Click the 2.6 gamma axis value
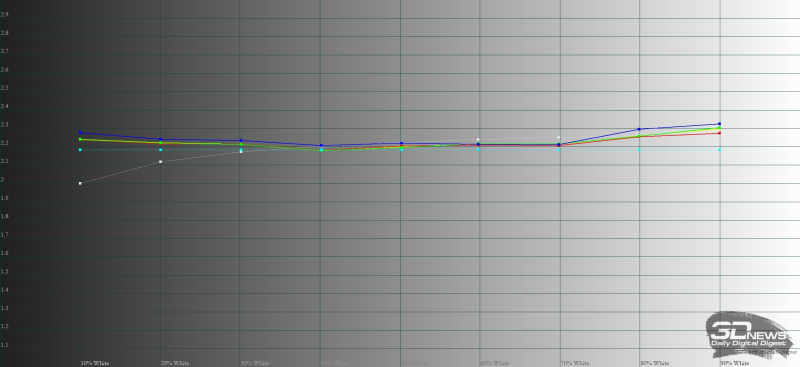Screen dimensions: 800x367 (x=4, y=70)
